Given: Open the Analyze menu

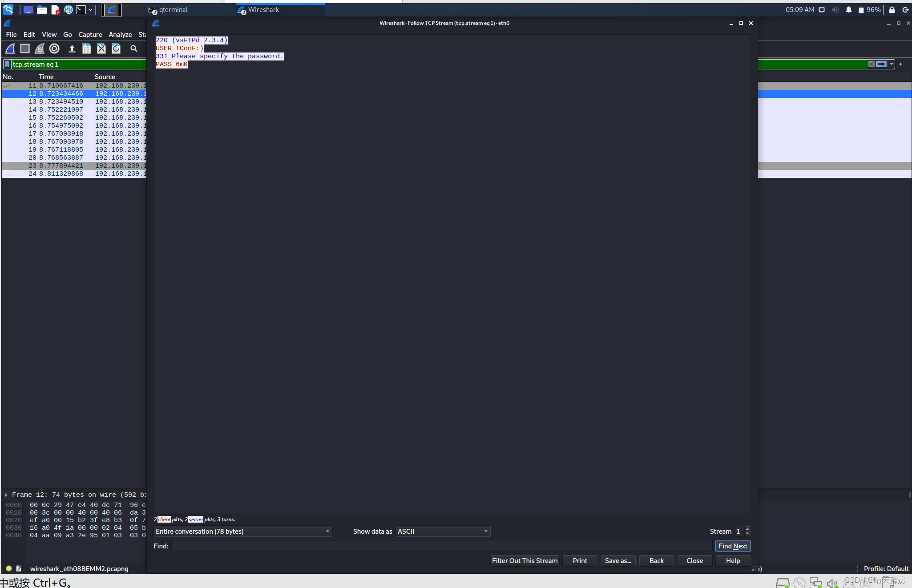Looking at the screenshot, I should pos(120,34).
